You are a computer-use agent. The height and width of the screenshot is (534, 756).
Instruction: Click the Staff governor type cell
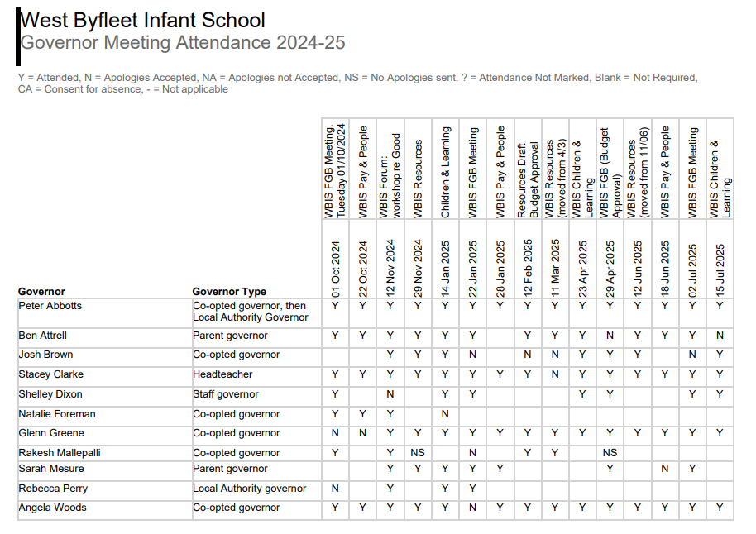click(x=226, y=394)
